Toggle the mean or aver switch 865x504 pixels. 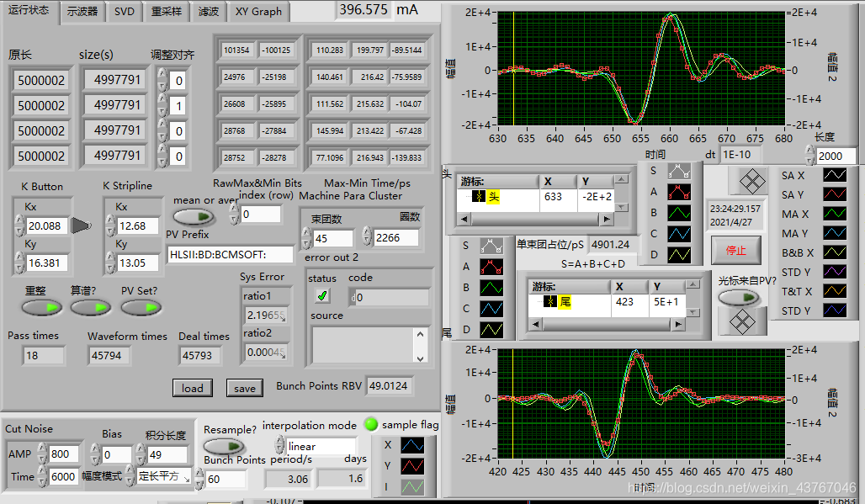(x=194, y=217)
